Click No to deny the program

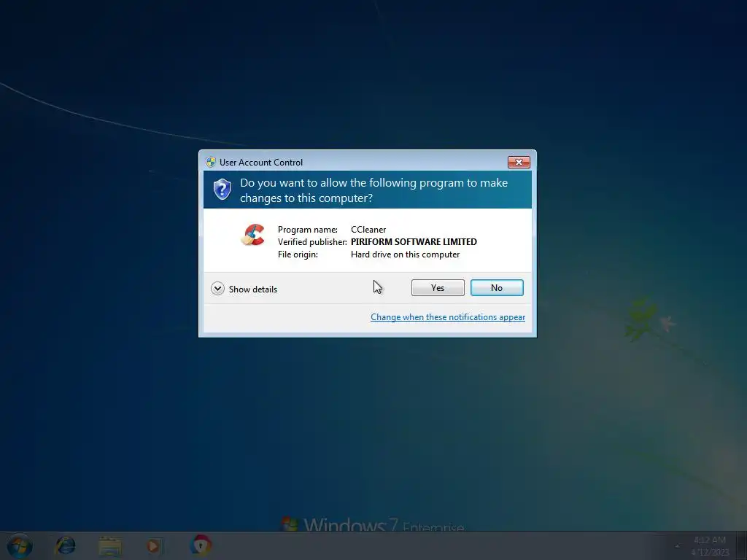(497, 287)
